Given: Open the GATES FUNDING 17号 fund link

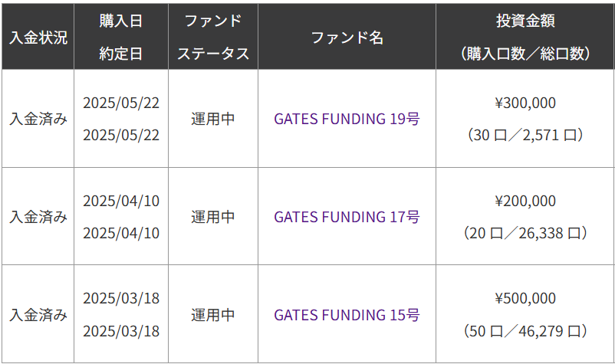Looking at the screenshot, I should point(347,217).
